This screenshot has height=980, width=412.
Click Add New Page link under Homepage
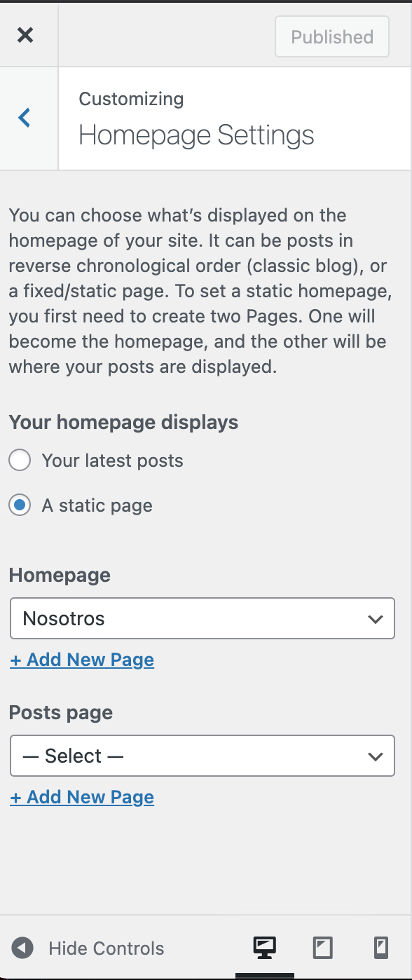[82, 660]
